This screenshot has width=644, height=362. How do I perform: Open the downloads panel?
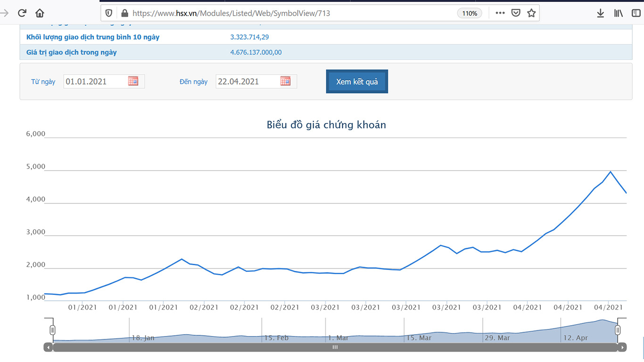coord(601,13)
